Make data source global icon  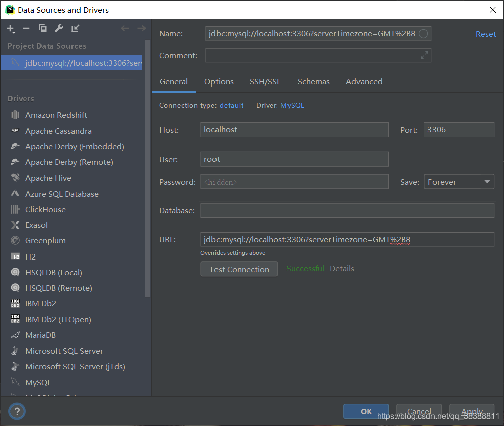click(x=75, y=28)
